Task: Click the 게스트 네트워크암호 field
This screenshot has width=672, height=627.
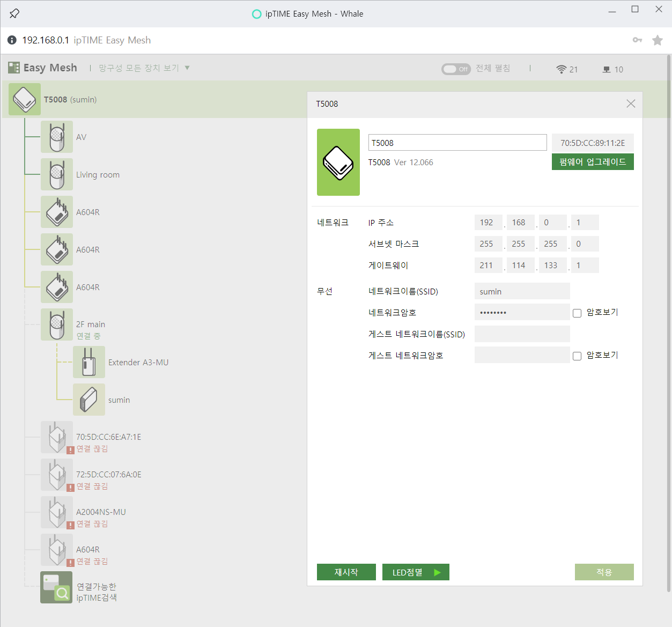Action: [x=522, y=355]
